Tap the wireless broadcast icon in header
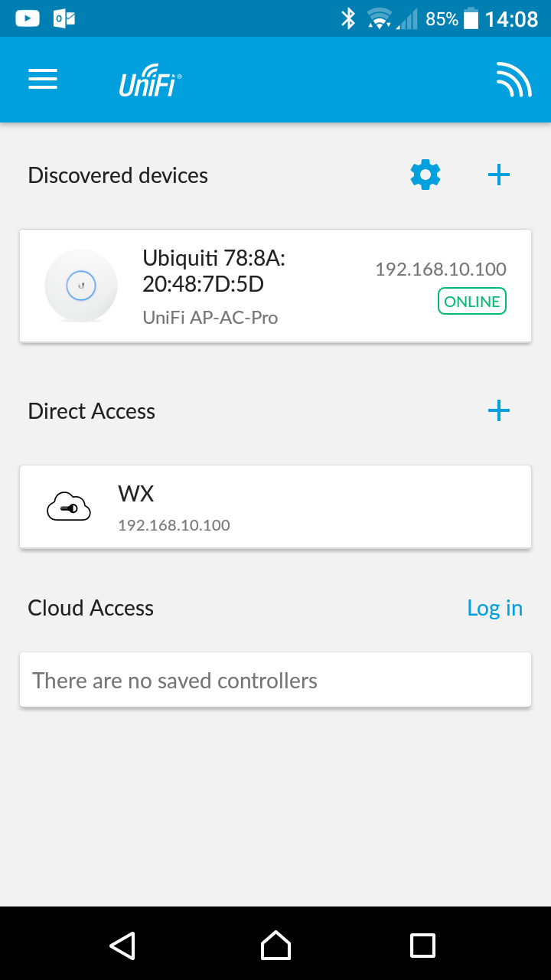Screen dimensions: 551x980 513,80
